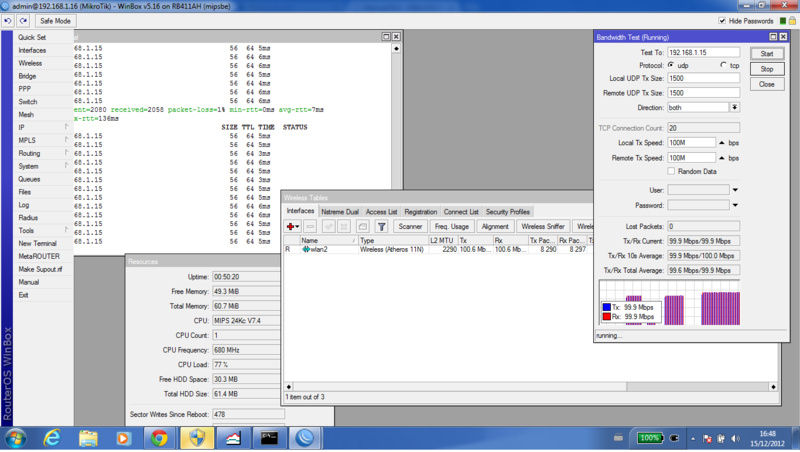Image resolution: width=800 pixels, height=452 pixels.
Task: Enable the Random Data checkbox
Action: point(671,171)
